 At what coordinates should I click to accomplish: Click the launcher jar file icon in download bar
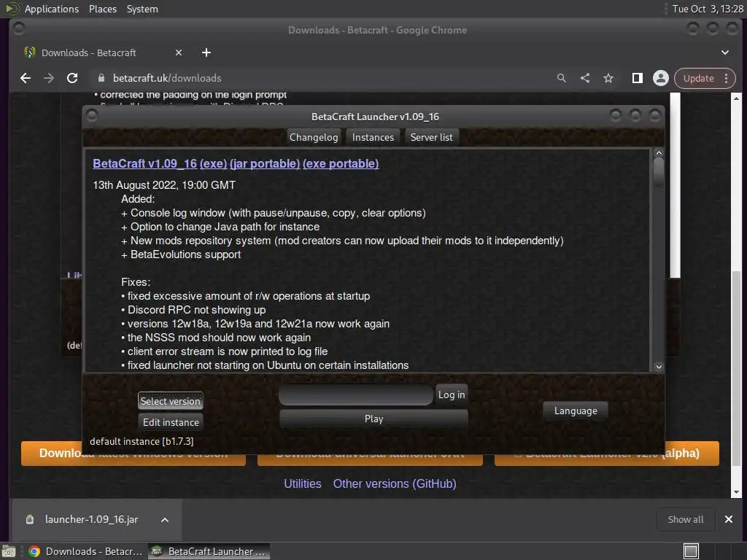pyautogui.click(x=29, y=519)
